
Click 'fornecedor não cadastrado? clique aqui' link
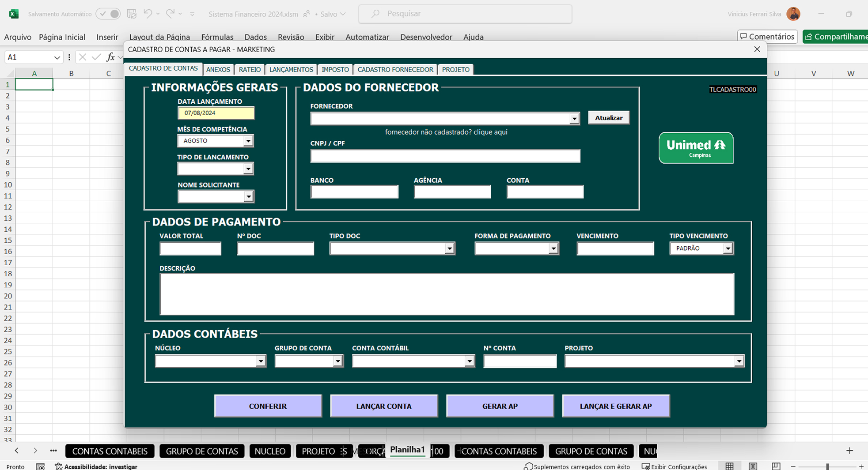tap(446, 132)
